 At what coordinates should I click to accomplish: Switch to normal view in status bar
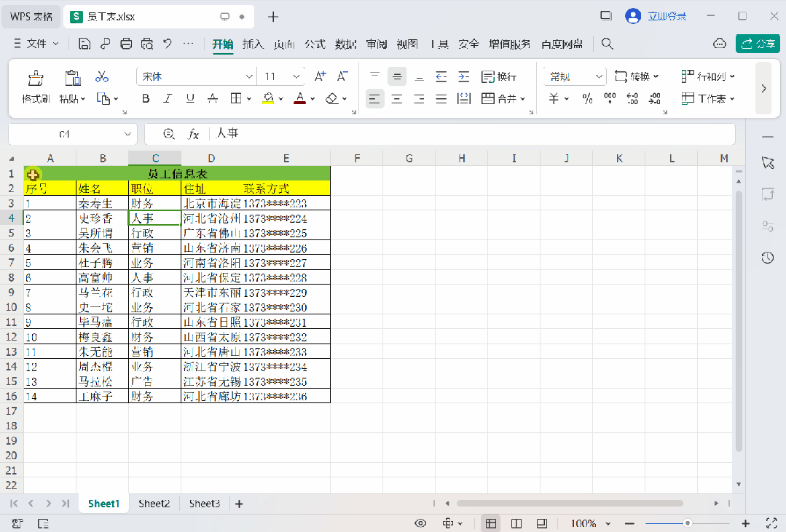(491, 523)
